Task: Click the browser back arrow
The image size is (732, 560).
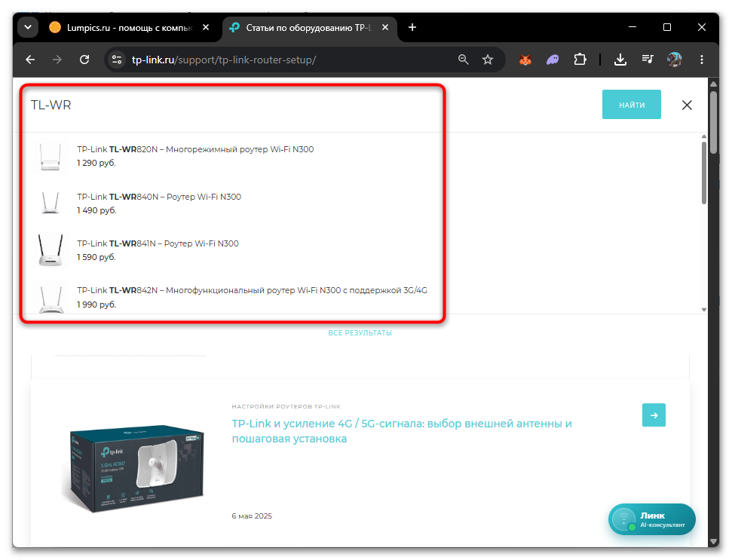Action: pyautogui.click(x=30, y=60)
